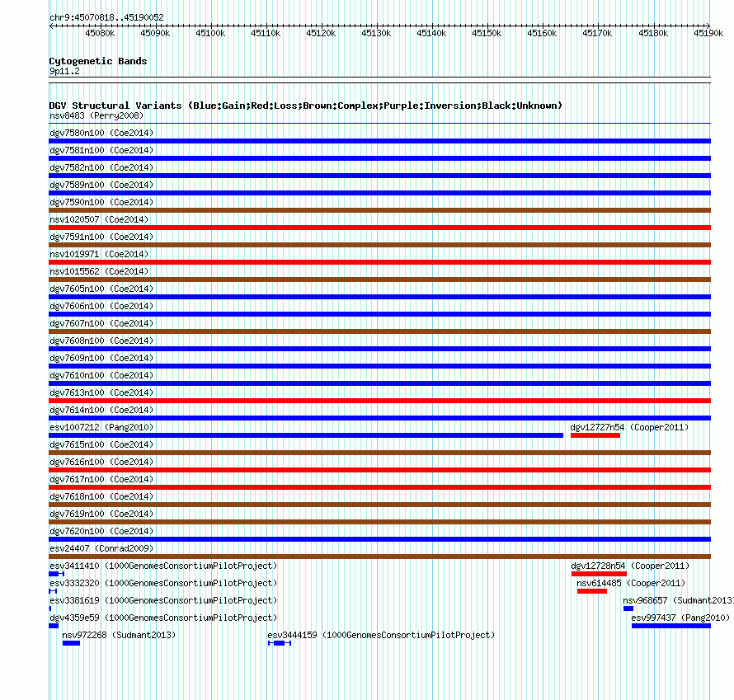Click the 45110k ruler label
Viewport: 734px width, 700px height.
[266, 33]
